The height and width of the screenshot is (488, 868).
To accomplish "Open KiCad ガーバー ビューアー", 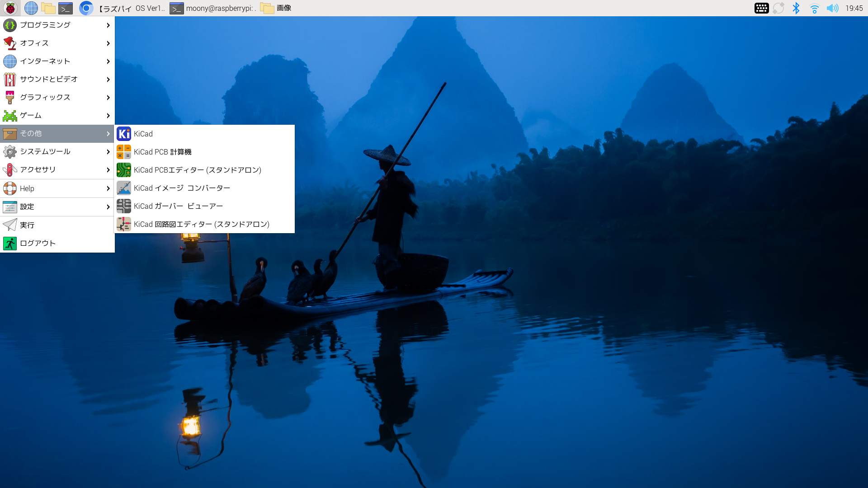I will click(178, 206).
